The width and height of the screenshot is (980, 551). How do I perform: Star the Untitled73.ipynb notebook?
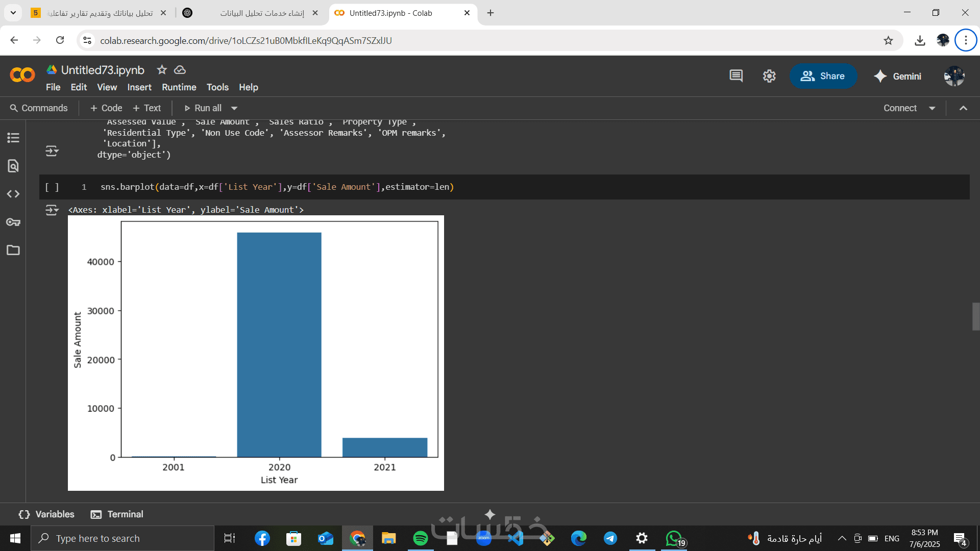pos(162,70)
